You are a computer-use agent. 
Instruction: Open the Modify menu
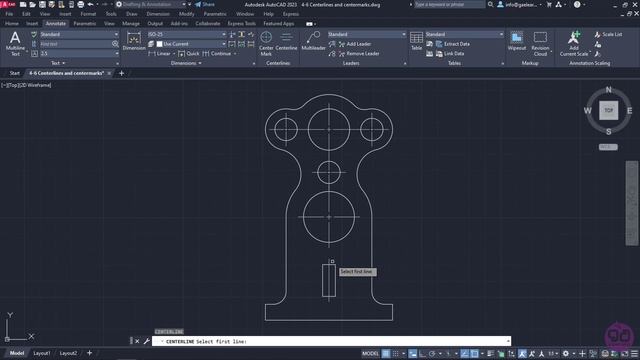tap(187, 14)
